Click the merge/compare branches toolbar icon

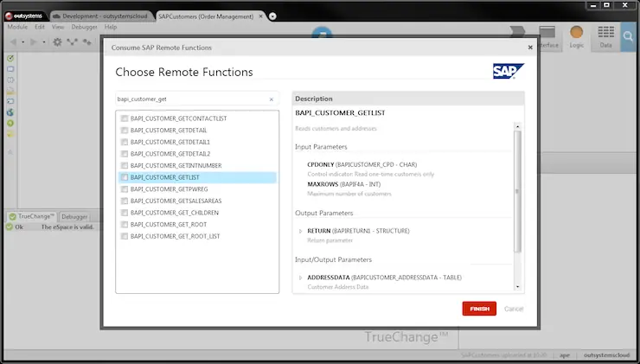(73, 42)
